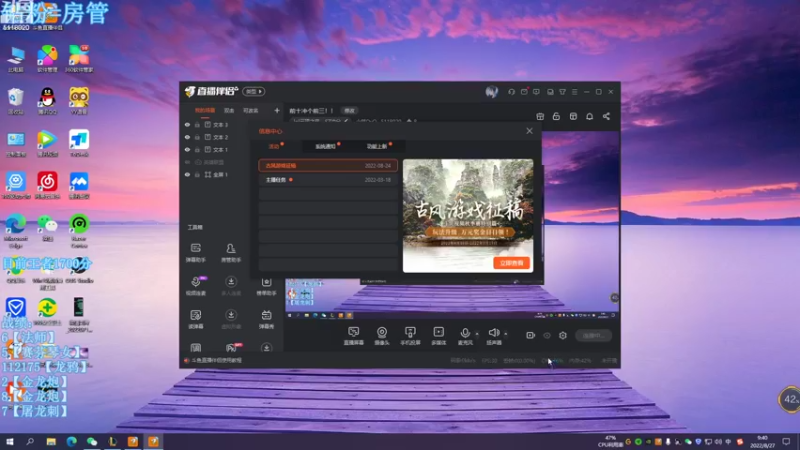800x450 pixels.
Task: Click the record video icon near settings
Action: pos(530,335)
